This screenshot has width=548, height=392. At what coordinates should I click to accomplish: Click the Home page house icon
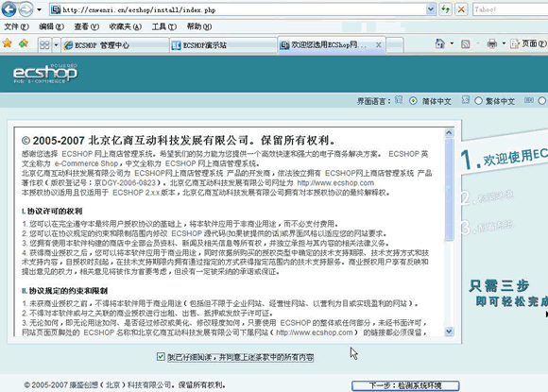(x=440, y=43)
